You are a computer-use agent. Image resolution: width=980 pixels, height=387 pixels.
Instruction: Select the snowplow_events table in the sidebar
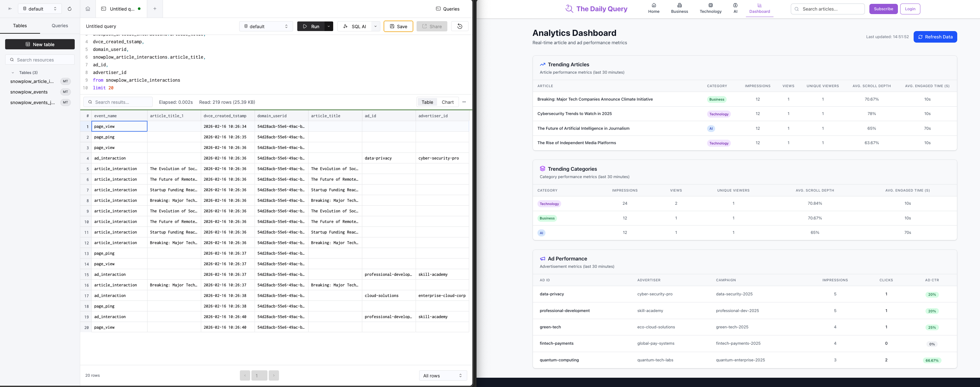[29, 92]
